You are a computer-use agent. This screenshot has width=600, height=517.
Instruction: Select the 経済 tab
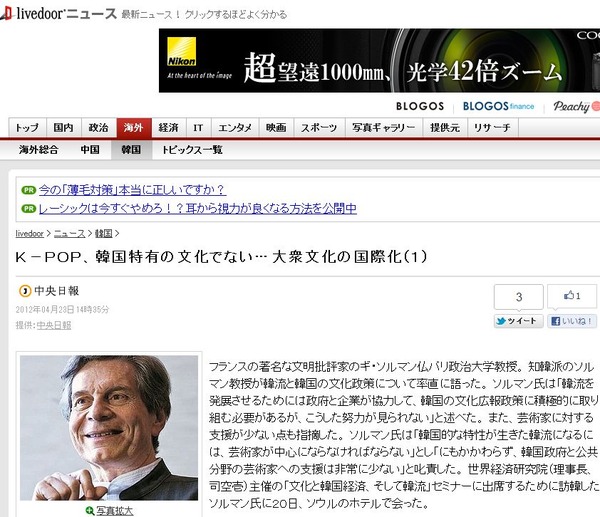(169, 127)
